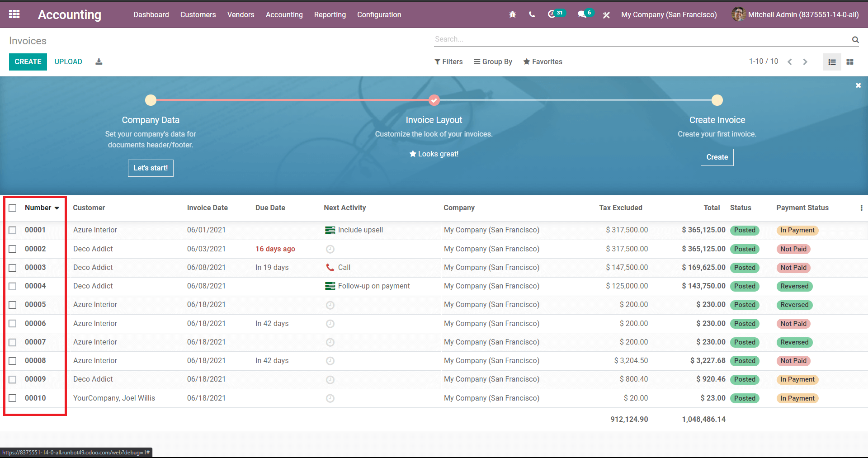This screenshot has width=868, height=458.
Task: Click the Let's start! button
Action: click(151, 168)
